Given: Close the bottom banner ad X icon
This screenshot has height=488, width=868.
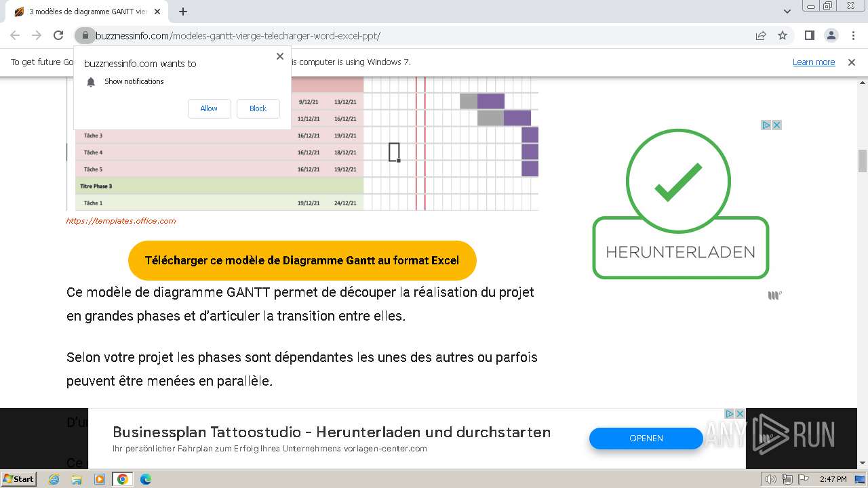Looking at the screenshot, I should click(x=740, y=413).
